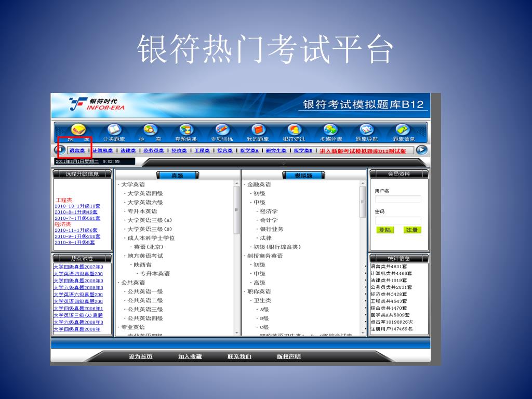This screenshot has height=399, width=532.
Task: Click the 模拟题 list scroll down arrow
Action: pyautogui.click(x=363, y=333)
